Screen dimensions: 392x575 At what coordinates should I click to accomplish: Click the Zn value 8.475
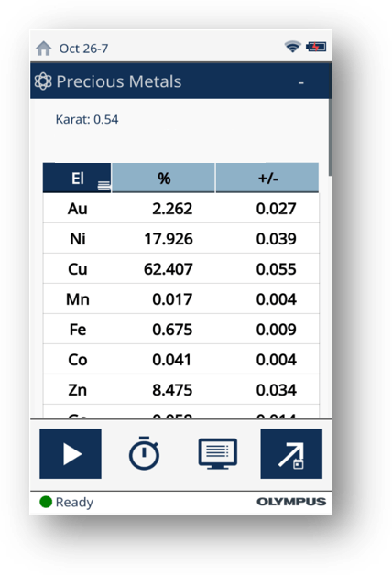point(172,390)
